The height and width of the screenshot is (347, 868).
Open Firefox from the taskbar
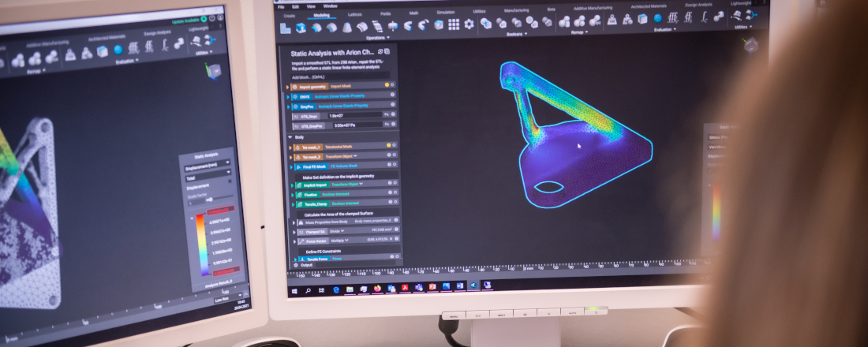click(377, 289)
